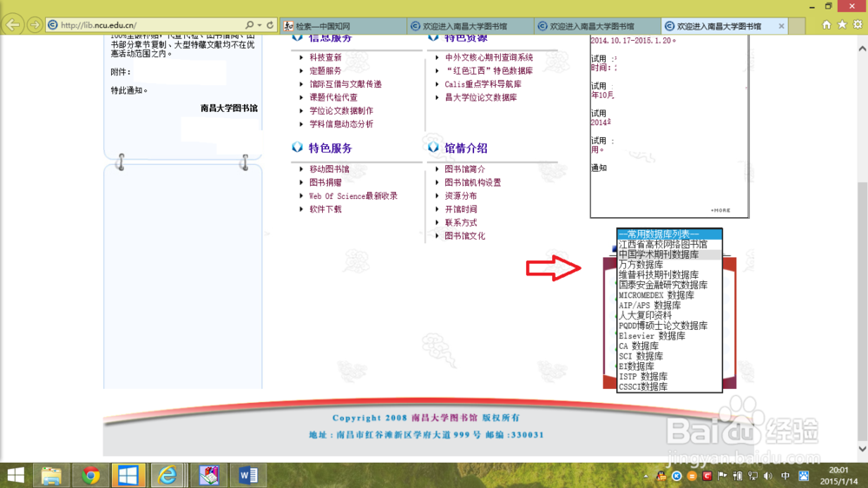Select 江西省高校网络图书馆 from database list

point(669,244)
